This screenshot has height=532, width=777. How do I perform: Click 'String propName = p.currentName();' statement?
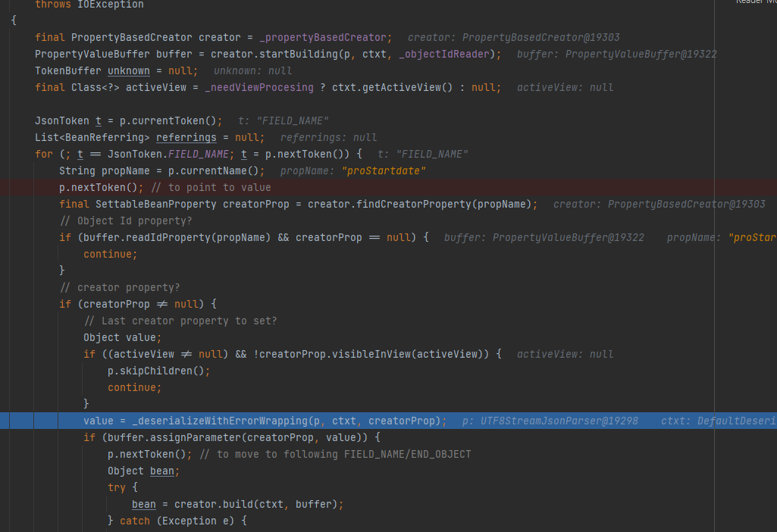(x=162, y=171)
